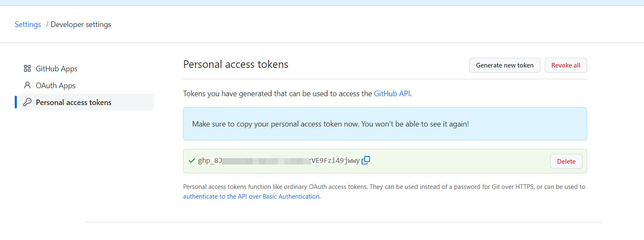Click the 'Make sure to copy' notice text

point(330,124)
